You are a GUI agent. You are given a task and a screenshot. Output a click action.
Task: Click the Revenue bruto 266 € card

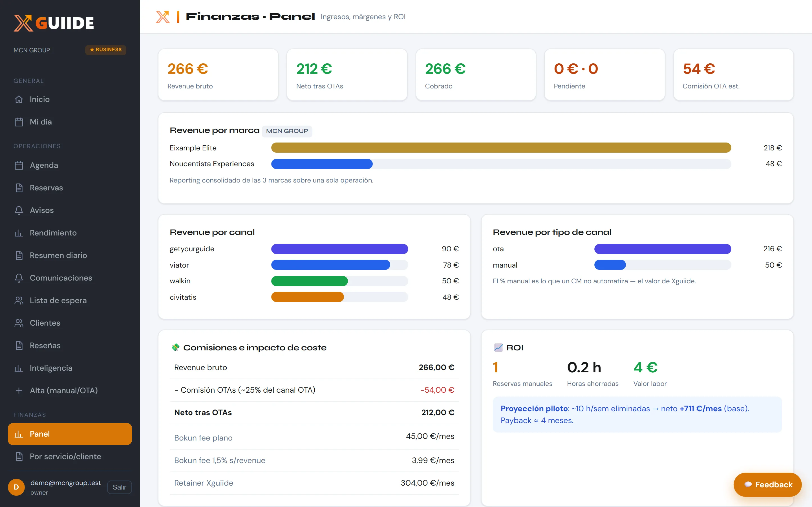click(218, 74)
